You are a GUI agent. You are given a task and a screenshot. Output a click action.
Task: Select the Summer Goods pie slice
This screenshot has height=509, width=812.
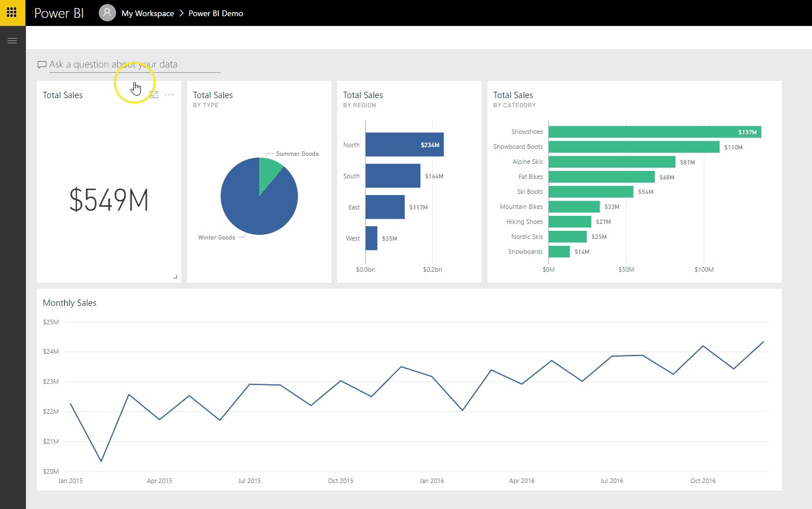coord(269,172)
